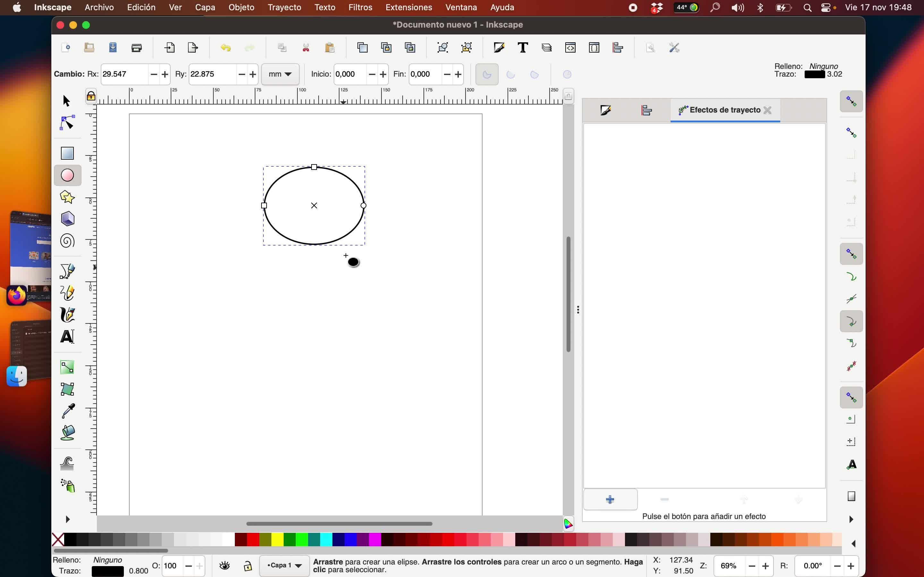Increase the zoom with plus button
Image resolution: width=924 pixels, height=577 pixels.
point(765,566)
